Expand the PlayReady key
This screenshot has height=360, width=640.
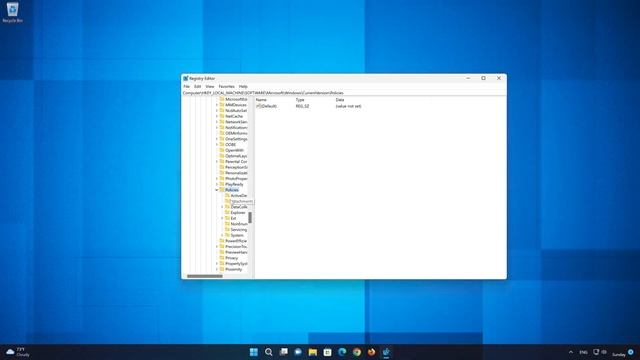tap(217, 184)
